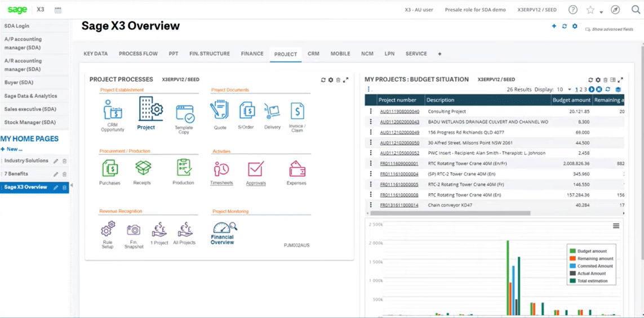Click New... under My Home Pages
644x318 pixels.
pos(11,149)
